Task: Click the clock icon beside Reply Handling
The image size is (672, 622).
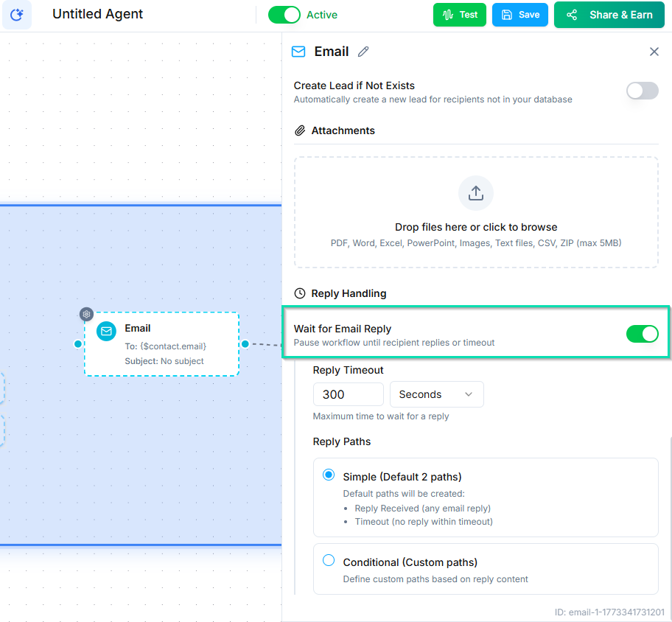Action: coord(300,293)
